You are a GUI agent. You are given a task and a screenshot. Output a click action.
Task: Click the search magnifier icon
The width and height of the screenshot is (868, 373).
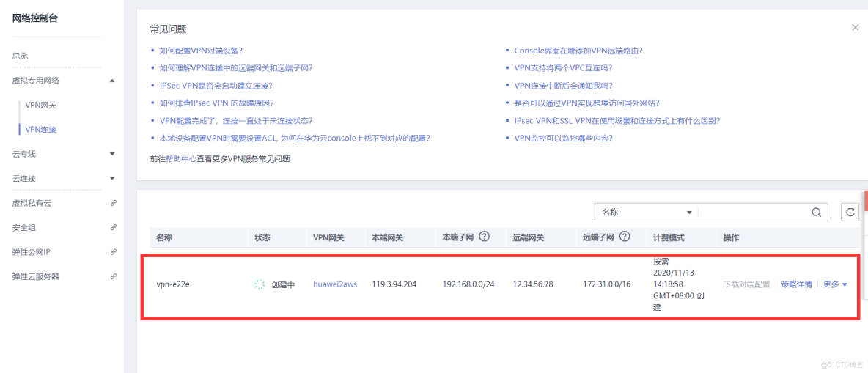click(x=817, y=212)
